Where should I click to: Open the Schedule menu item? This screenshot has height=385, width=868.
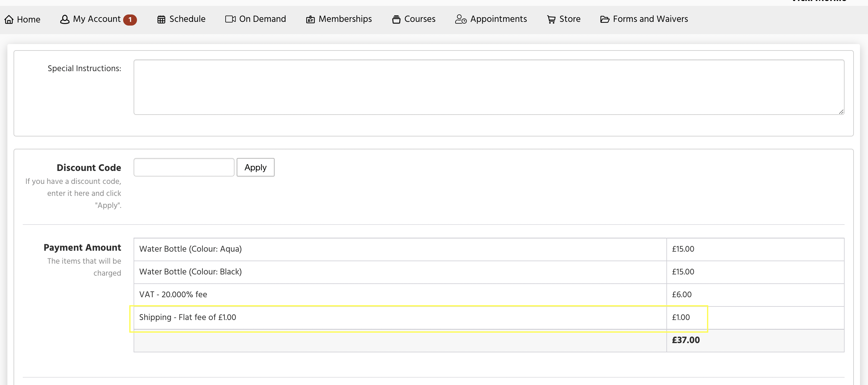click(187, 19)
